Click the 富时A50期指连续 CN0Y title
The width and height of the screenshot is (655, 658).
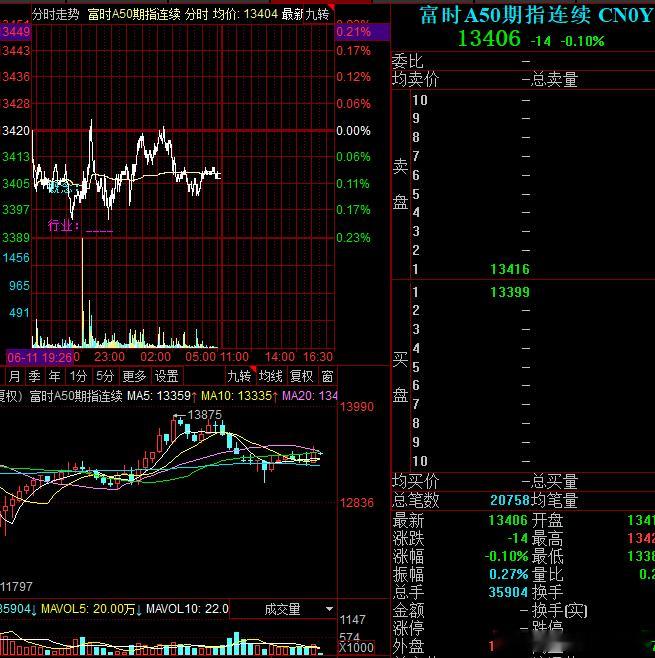point(537,16)
